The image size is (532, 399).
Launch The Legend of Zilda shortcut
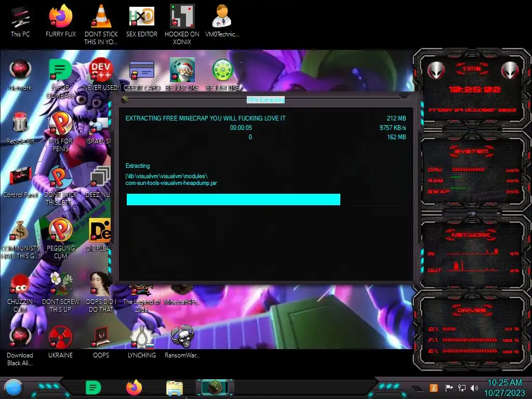141,299
